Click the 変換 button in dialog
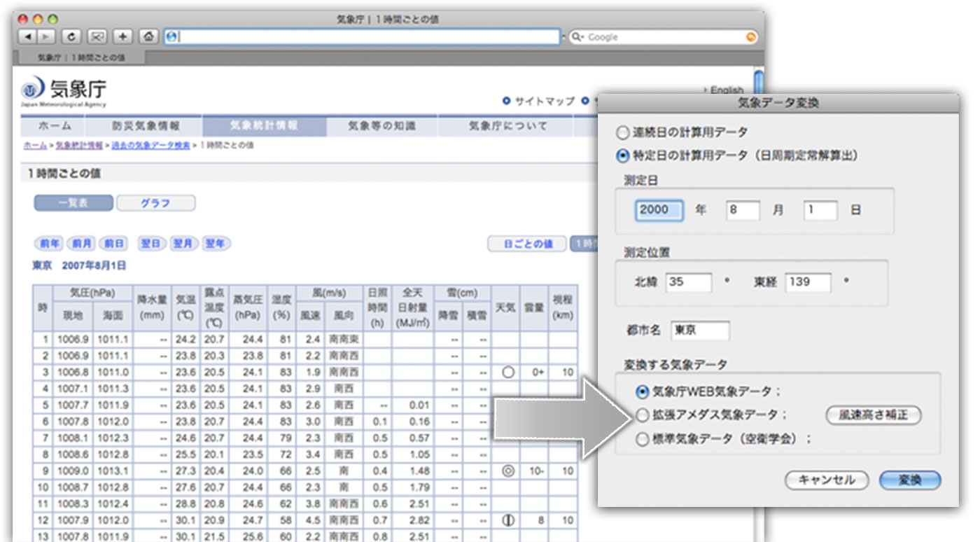 click(909, 480)
